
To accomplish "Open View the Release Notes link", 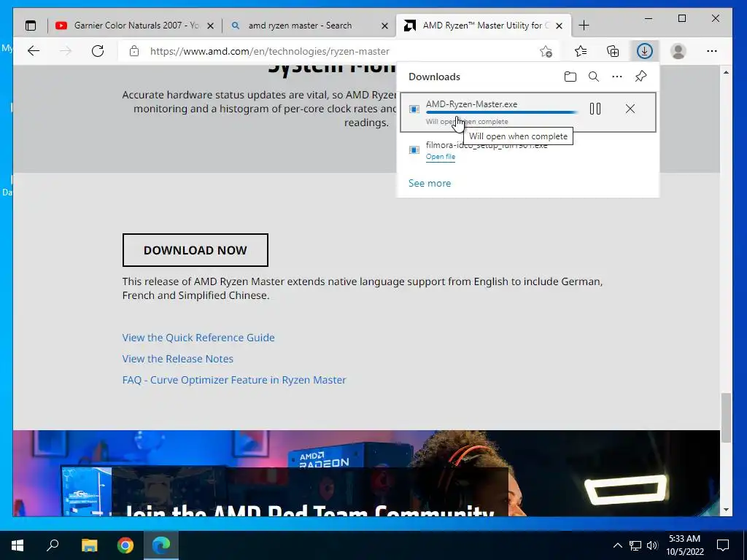I will [x=178, y=359].
